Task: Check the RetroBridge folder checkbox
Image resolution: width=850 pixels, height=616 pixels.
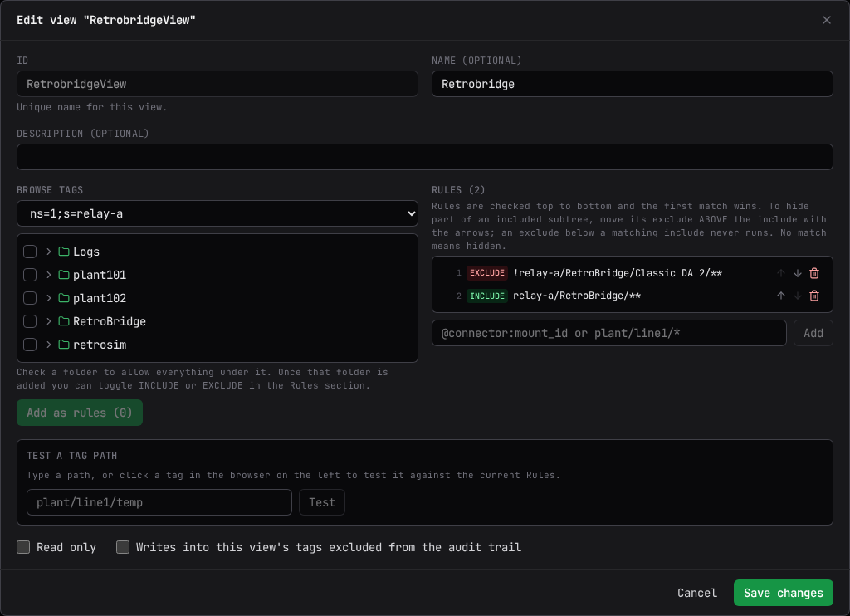Action: [30, 321]
